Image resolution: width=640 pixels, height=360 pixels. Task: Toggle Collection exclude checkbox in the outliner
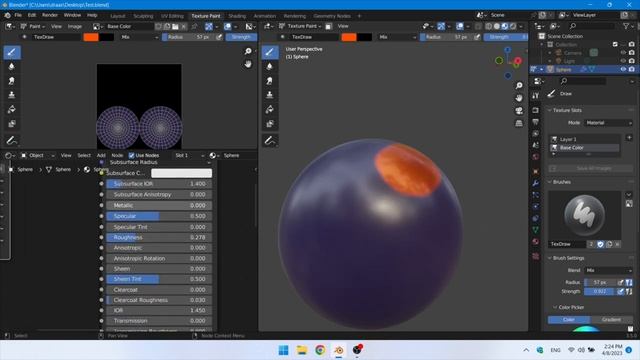(615, 44)
